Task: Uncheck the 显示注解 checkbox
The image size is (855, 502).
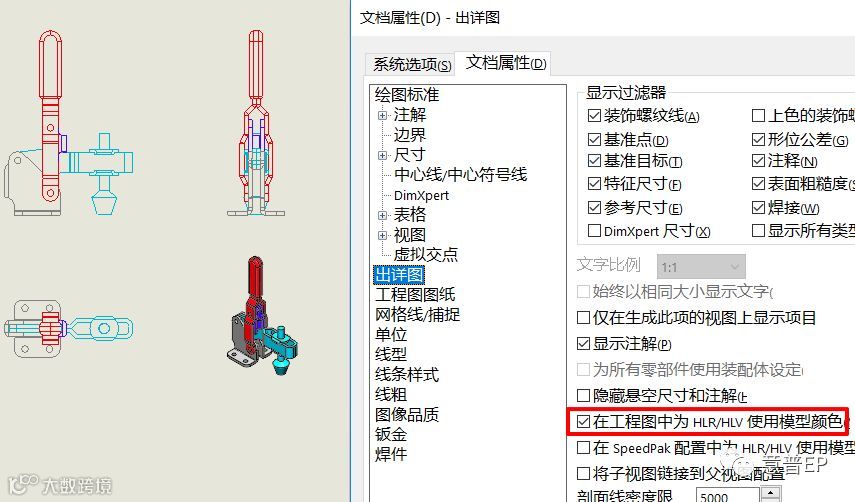Action: click(583, 343)
